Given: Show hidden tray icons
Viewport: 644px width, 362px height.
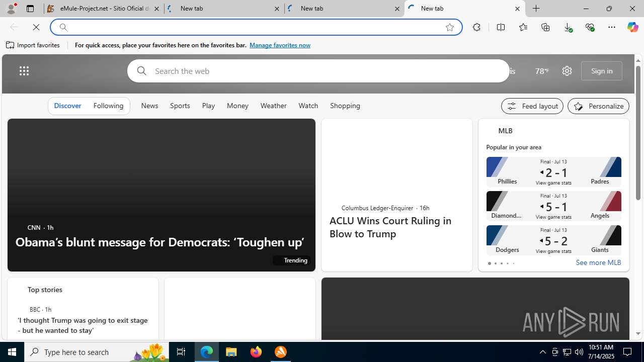Looking at the screenshot, I should tap(543, 352).
